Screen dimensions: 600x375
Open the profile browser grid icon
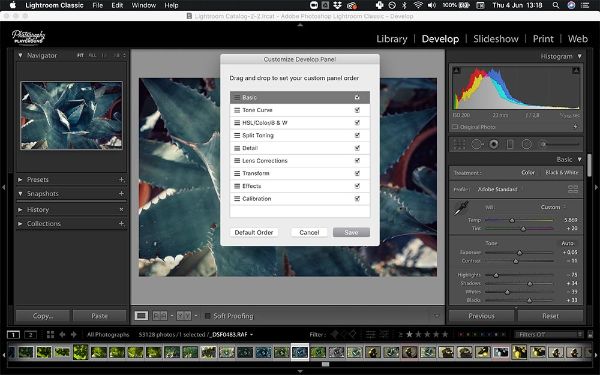[x=573, y=189]
